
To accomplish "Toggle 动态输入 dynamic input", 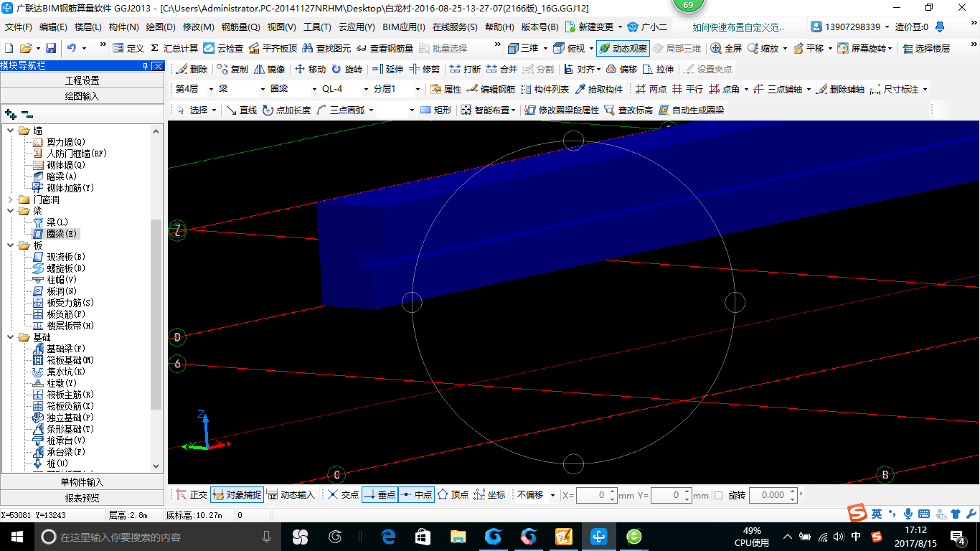I will pos(291,495).
